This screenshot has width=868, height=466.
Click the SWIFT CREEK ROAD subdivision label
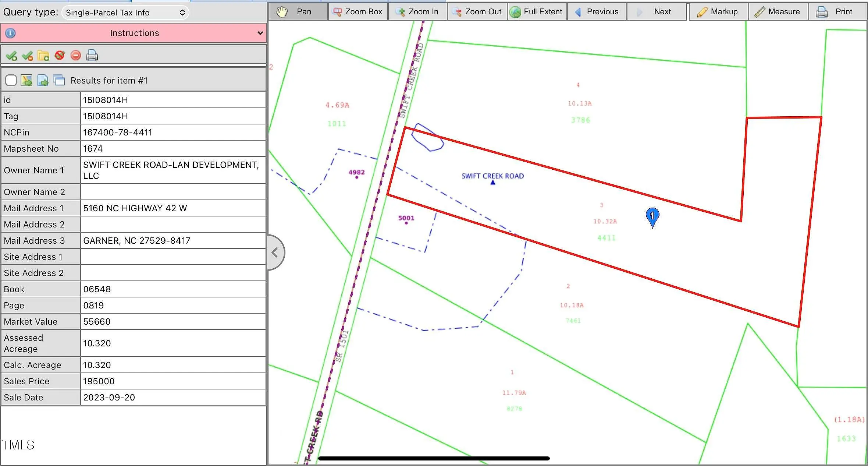[x=492, y=176]
